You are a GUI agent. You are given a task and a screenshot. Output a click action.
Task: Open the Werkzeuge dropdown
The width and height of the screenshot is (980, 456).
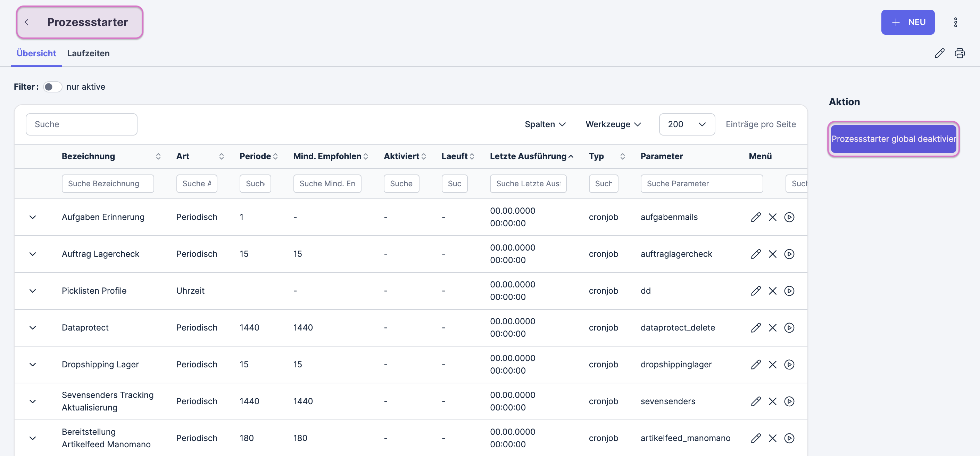(x=613, y=124)
